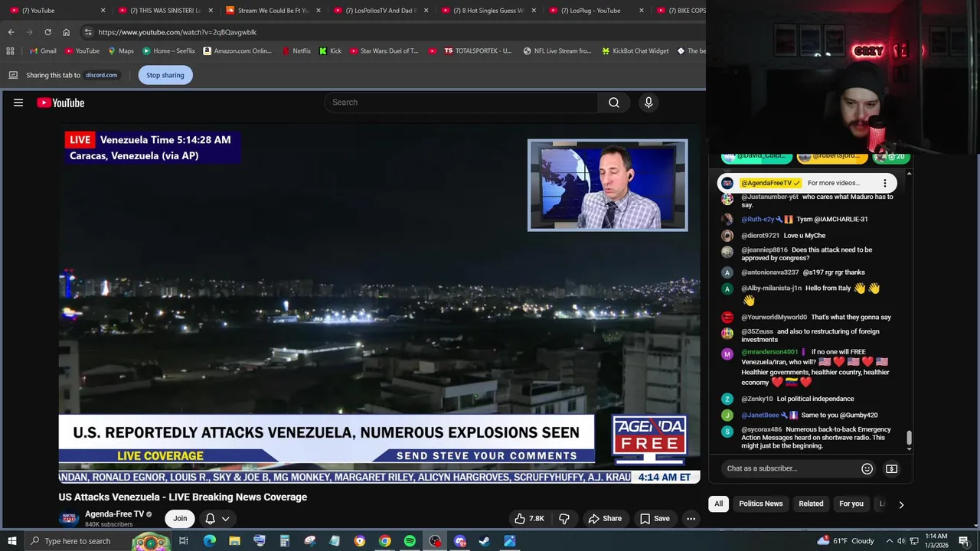Close the LosPlug - YouTube tab
Image resolution: width=980 pixels, height=551 pixels.
coord(642,11)
